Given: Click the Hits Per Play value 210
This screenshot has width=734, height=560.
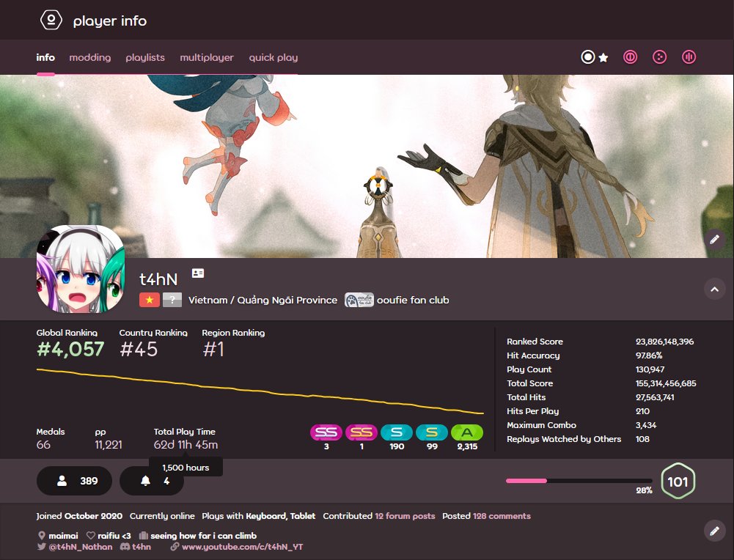Looking at the screenshot, I should point(643,411).
